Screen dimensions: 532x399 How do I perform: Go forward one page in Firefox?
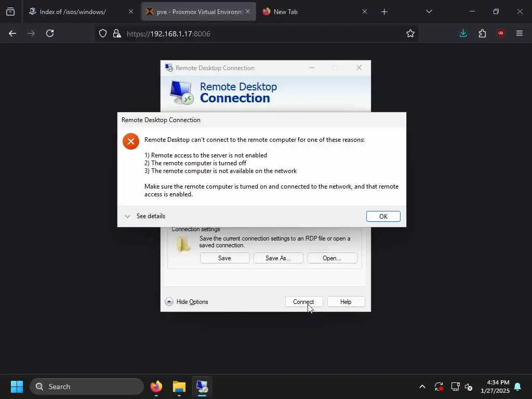click(x=31, y=33)
